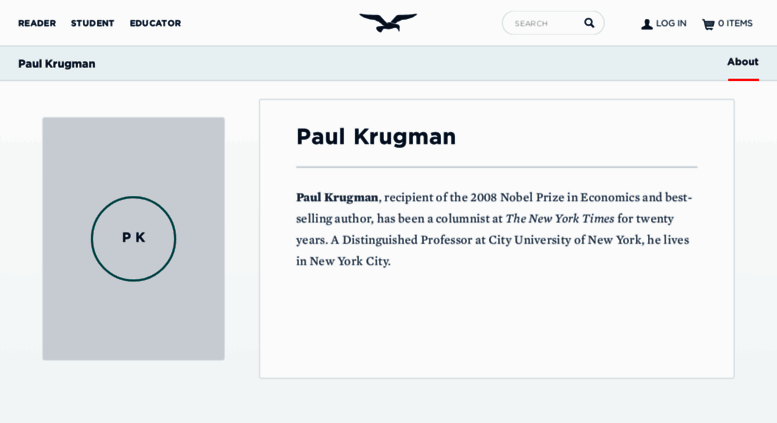This screenshot has width=777, height=423.
Task: Click the gray author photo placeholder
Action: pos(133,150)
